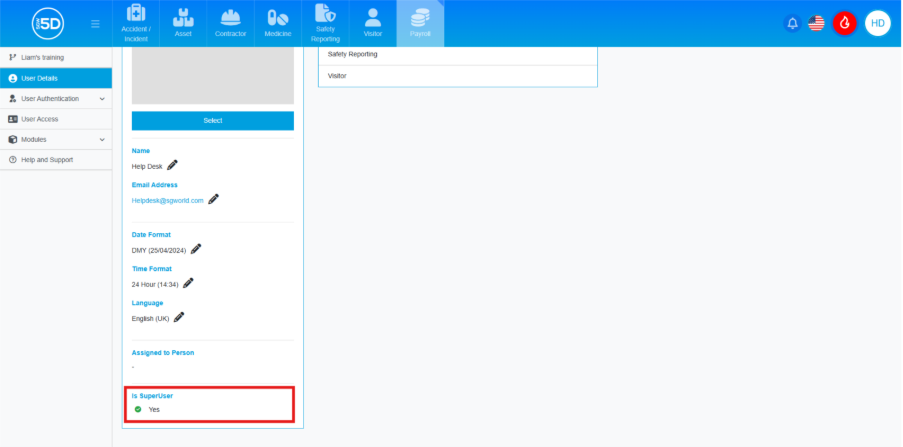Click the 'Yes' SuperUser value
Viewport: 903px width, 447px height.
(154, 410)
